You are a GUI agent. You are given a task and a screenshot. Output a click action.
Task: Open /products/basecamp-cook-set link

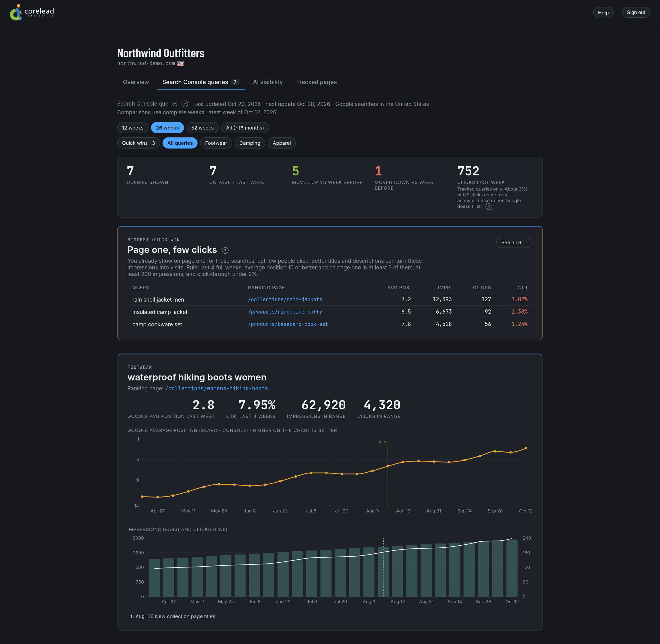coord(288,324)
